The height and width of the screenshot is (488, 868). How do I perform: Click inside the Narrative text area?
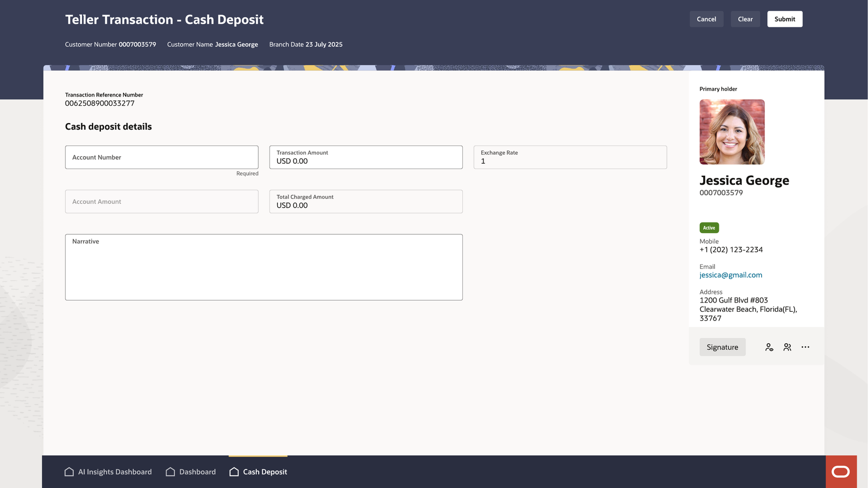tap(264, 267)
